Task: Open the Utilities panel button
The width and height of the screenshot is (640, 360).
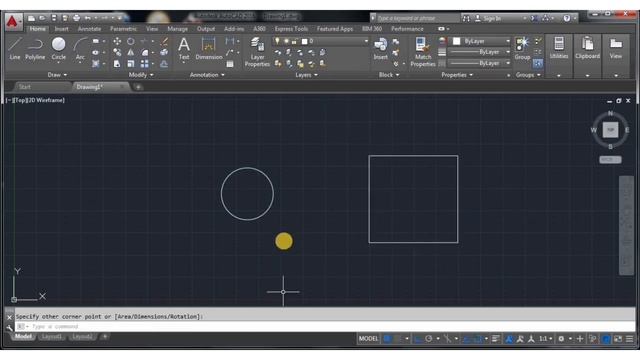Action: coord(559,49)
